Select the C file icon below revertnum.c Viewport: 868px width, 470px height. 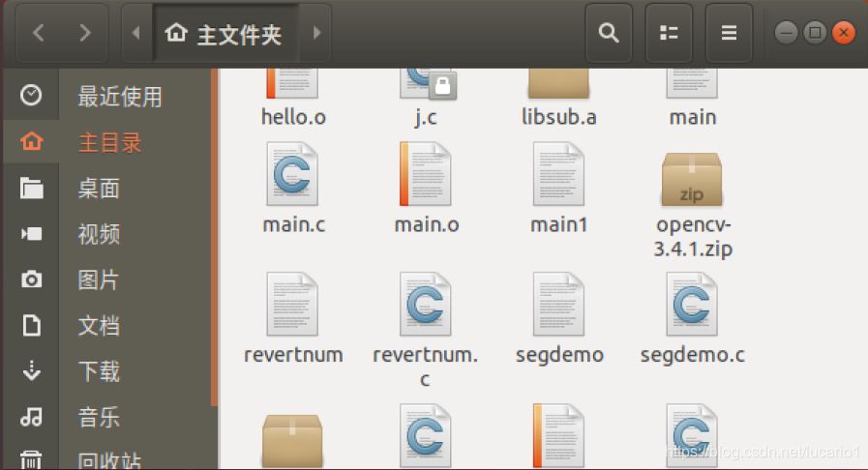pos(425,436)
